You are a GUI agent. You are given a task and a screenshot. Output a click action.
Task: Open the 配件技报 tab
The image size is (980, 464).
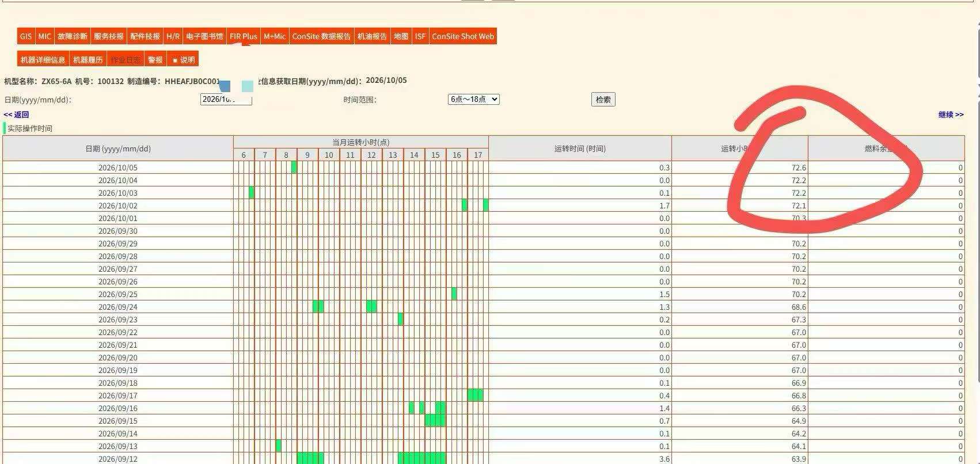[145, 36]
